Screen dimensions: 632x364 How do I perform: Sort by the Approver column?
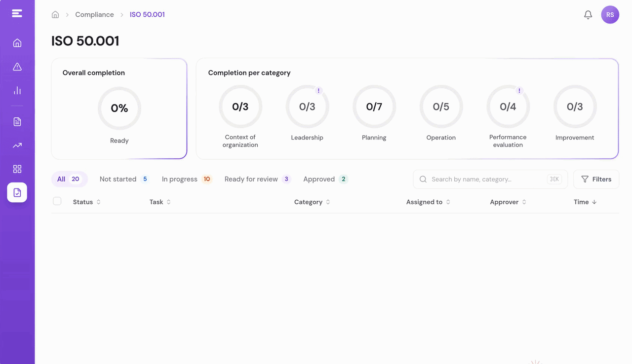coord(509,202)
